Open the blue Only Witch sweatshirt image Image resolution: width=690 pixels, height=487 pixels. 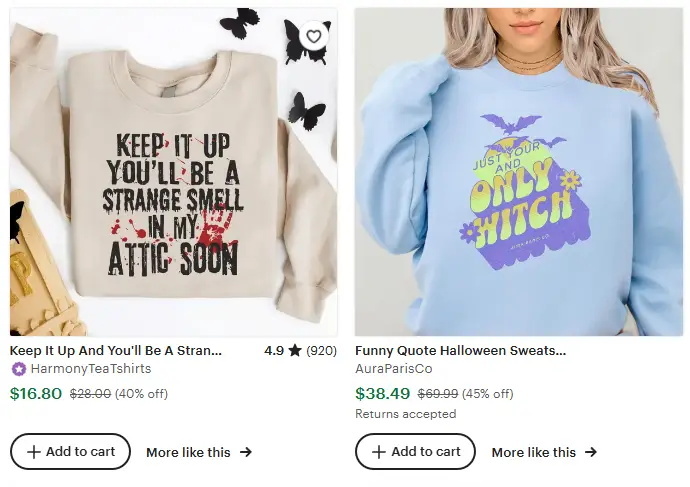click(x=518, y=172)
